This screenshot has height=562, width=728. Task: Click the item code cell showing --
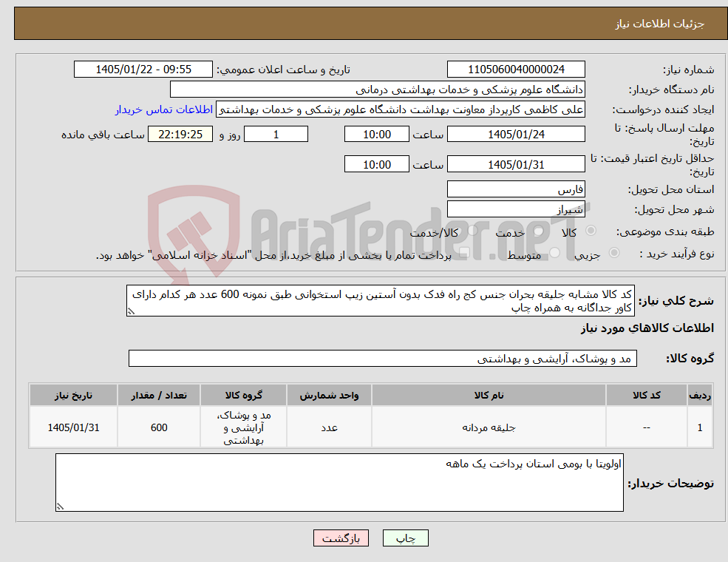point(646,427)
